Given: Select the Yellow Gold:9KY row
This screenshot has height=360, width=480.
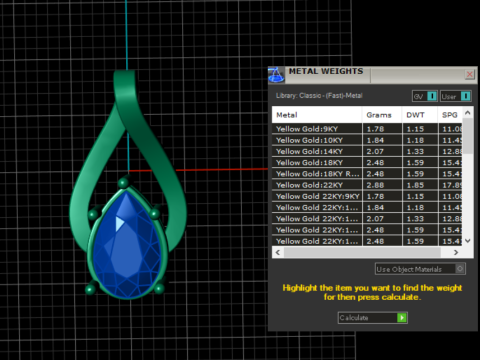Looking at the screenshot, I should (367, 129).
